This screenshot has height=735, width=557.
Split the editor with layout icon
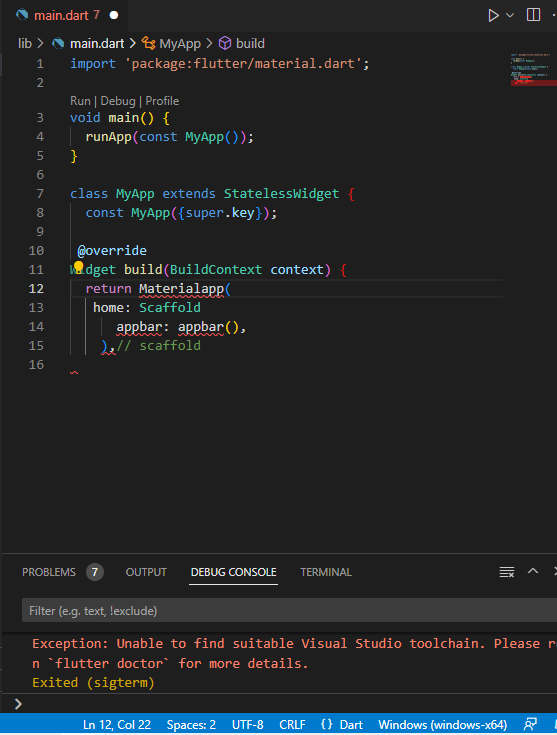pyautogui.click(x=533, y=15)
